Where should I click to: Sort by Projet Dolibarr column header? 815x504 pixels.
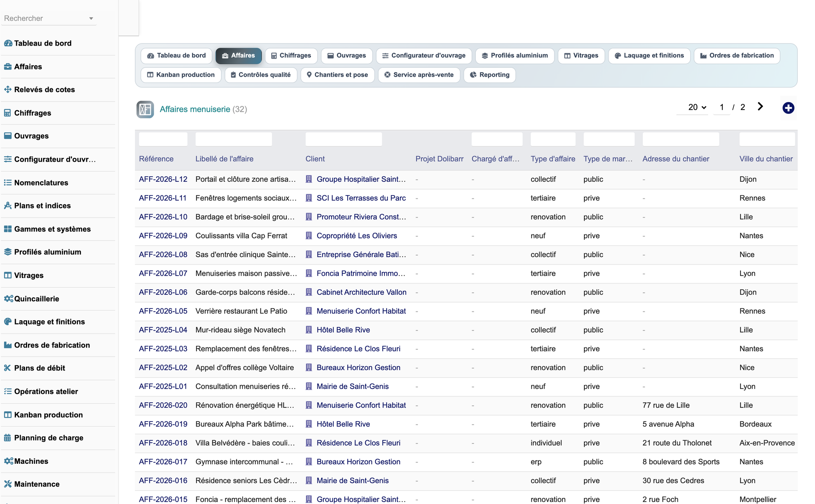[439, 159]
